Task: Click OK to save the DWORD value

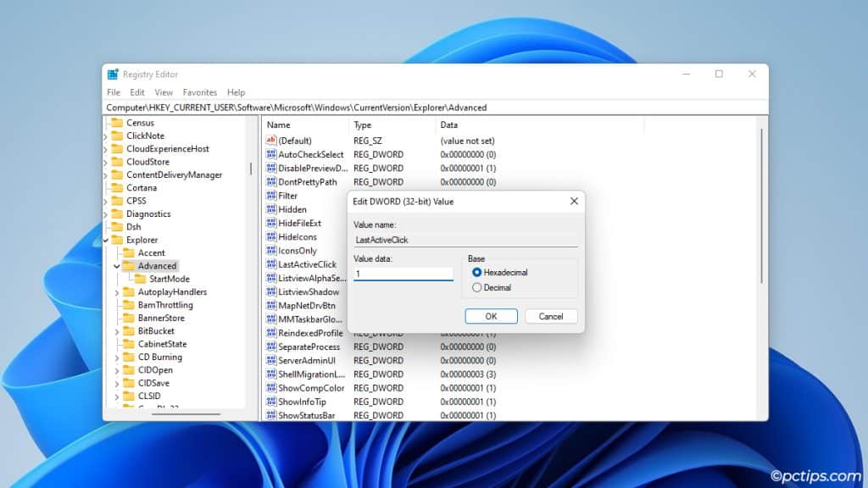Action: (x=492, y=316)
